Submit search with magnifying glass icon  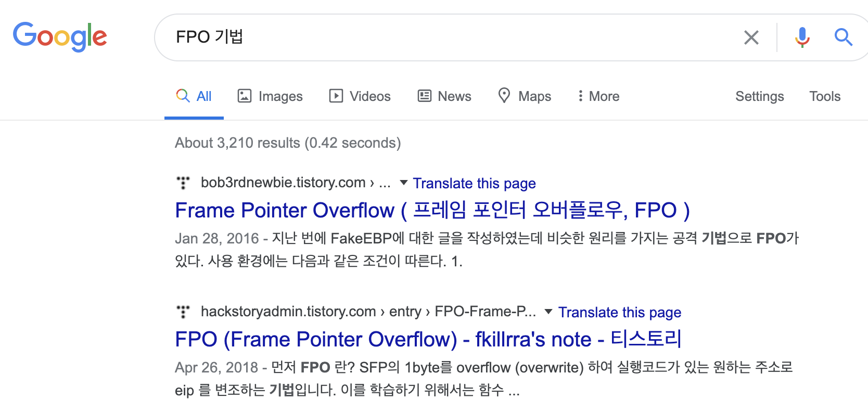tap(843, 37)
